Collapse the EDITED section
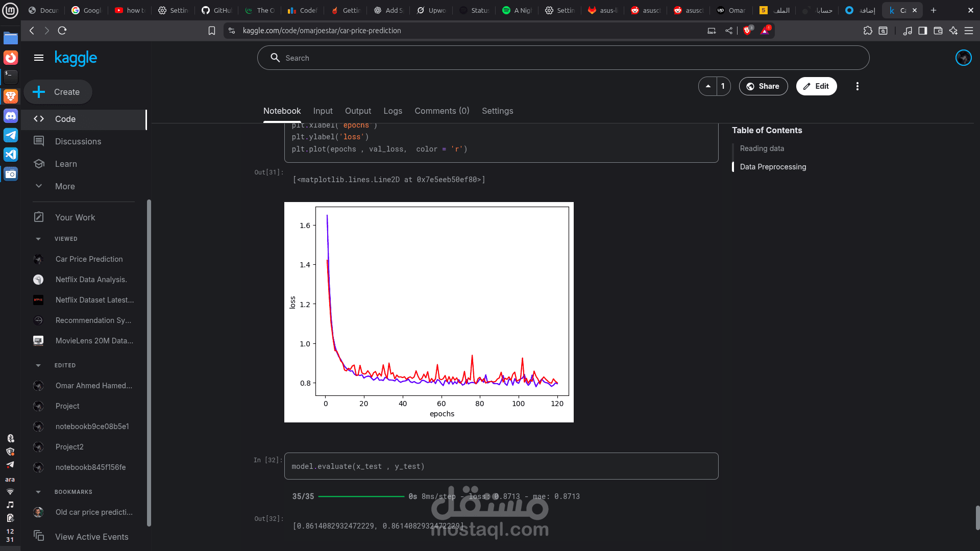The width and height of the screenshot is (980, 551). [38, 365]
